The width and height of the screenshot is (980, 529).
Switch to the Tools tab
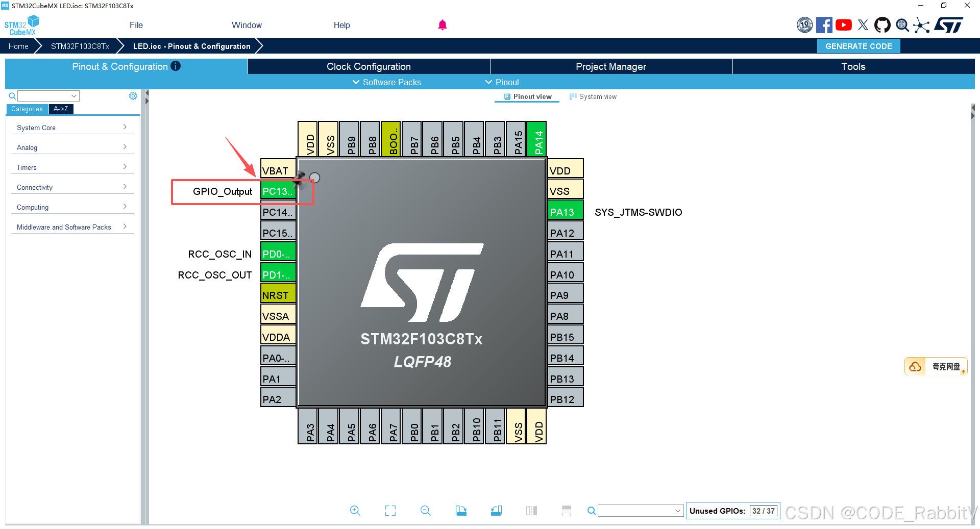pyautogui.click(x=853, y=66)
